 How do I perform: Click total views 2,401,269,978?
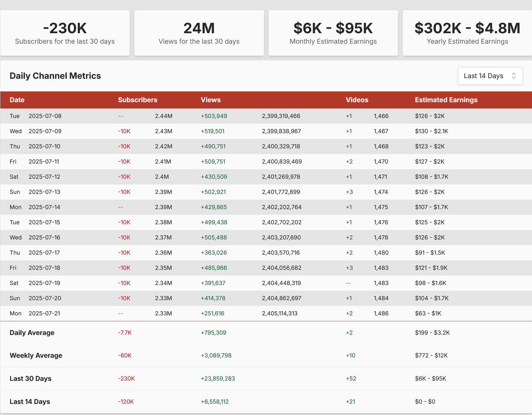coord(281,177)
